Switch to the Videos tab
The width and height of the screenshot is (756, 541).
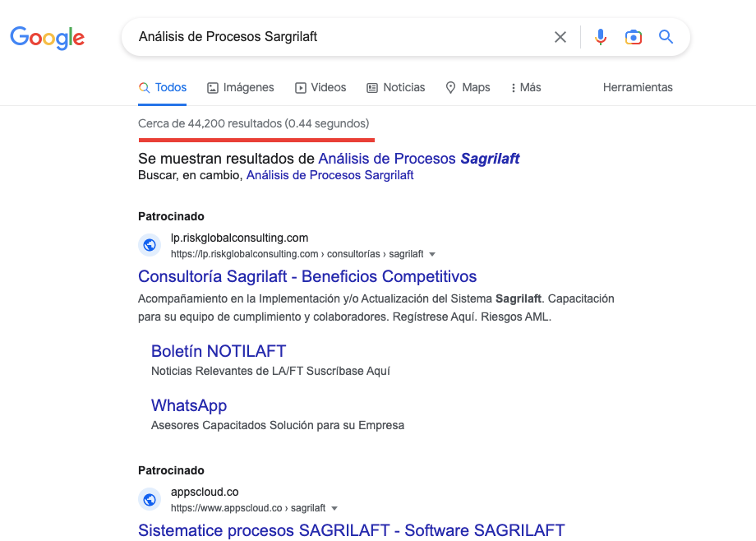(x=320, y=87)
